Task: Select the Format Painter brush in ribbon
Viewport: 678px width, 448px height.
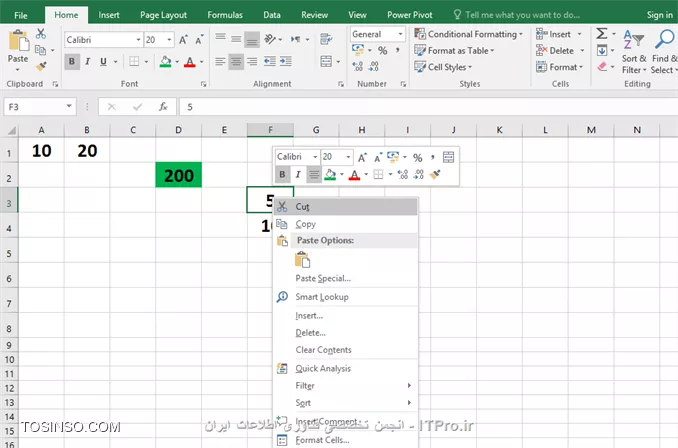Action: (x=41, y=66)
